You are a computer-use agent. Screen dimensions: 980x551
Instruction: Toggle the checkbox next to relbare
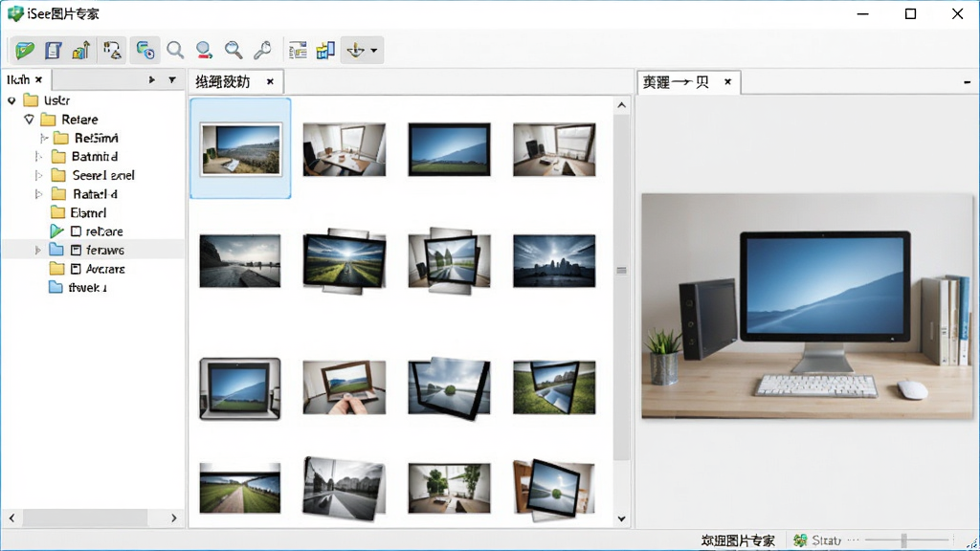(76, 231)
